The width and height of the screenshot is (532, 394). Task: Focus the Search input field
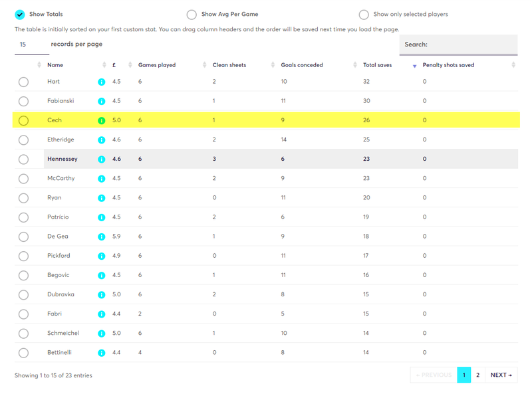(458, 45)
